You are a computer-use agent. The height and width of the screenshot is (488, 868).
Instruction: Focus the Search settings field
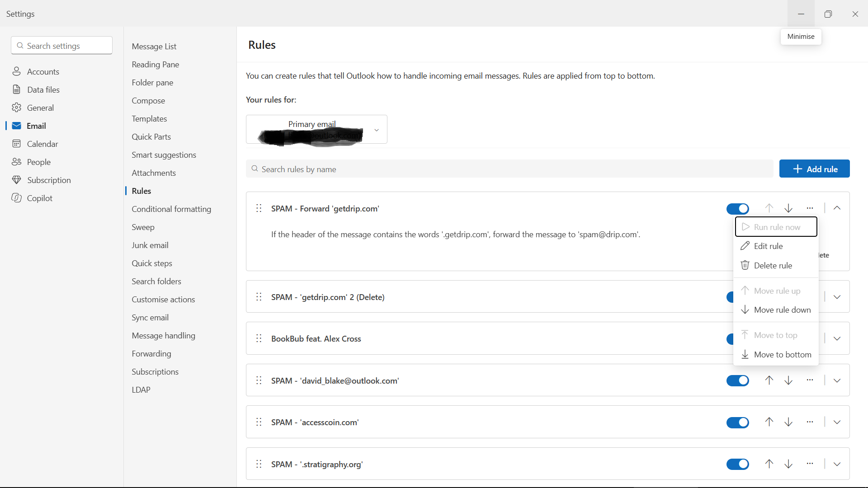tap(62, 46)
